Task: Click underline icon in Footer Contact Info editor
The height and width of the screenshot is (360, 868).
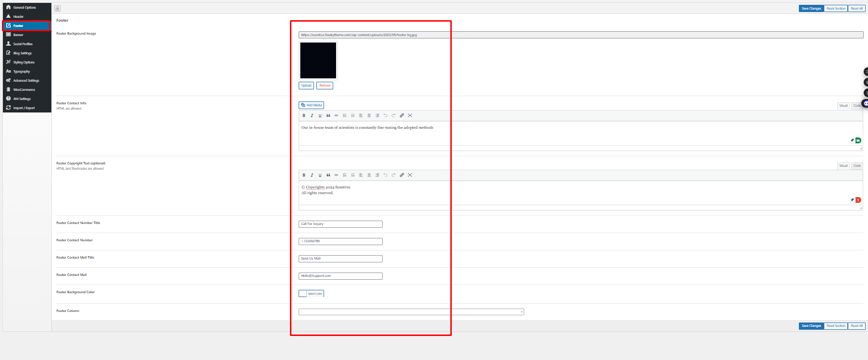Action: tap(320, 115)
